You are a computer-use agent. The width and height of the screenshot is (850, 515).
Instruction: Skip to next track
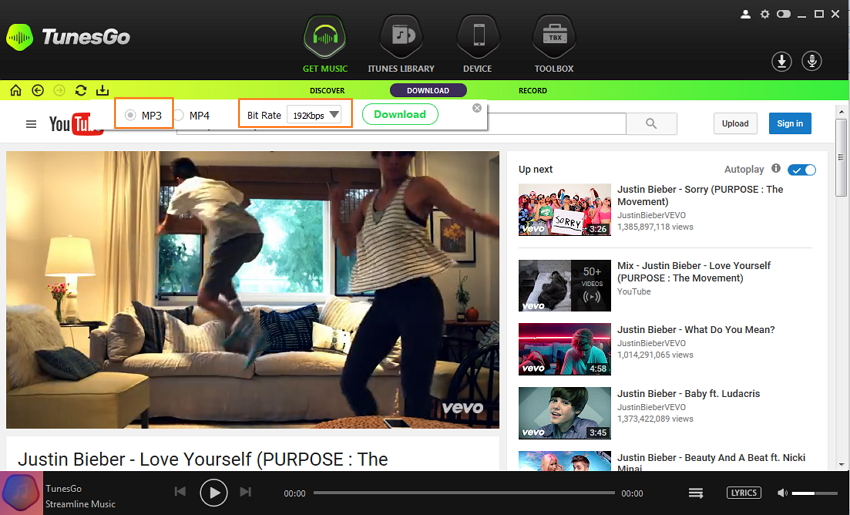pos(246,492)
